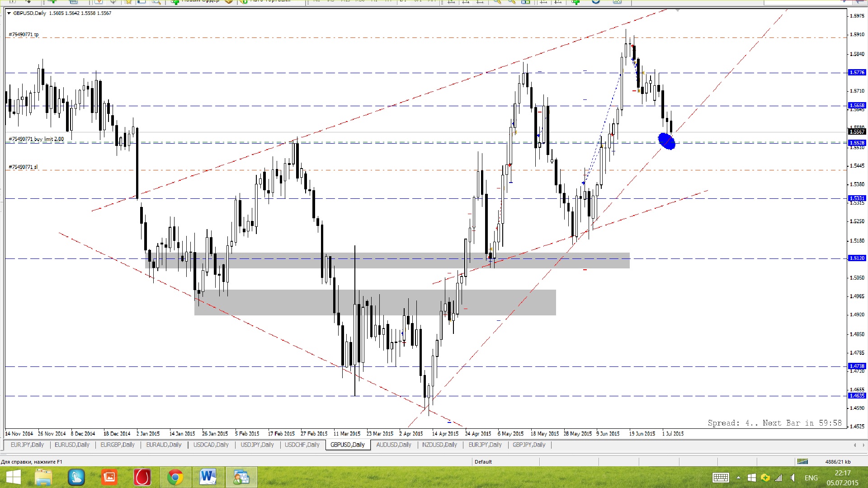This screenshot has height=488, width=868.
Task: Click the current price 1.5567 tag
Action: pyautogui.click(x=857, y=132)
